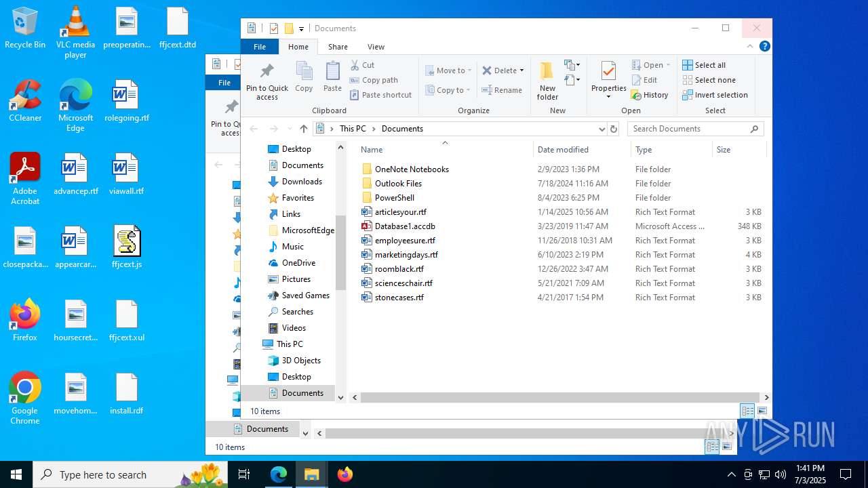Image resolution: width=868 pixels, height=488 pixels.
Task: Open the VLC media player desktop shortcut
Action: pyautogui.click(x=75, y=32)
